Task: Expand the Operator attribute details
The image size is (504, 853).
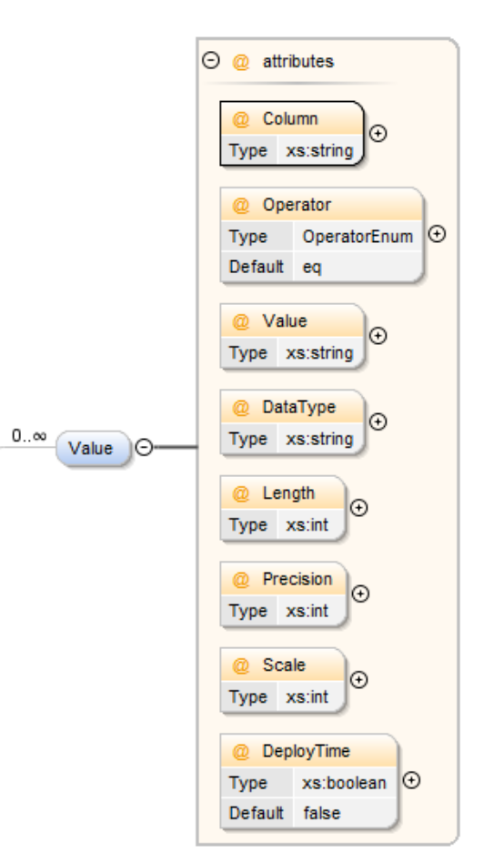Action: [437, 234]
